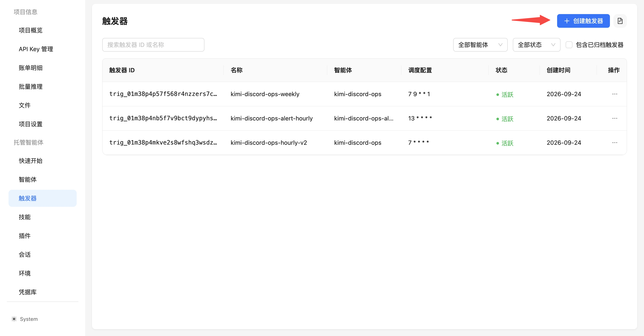
Task: Expand the 全部状态 dropdown
Action: (x=536, y=45)
